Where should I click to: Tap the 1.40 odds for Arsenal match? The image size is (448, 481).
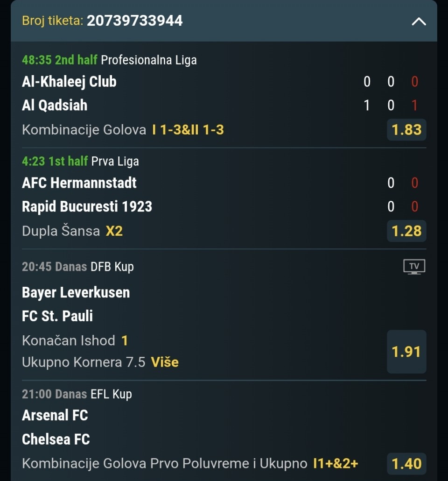pos(406,464)
